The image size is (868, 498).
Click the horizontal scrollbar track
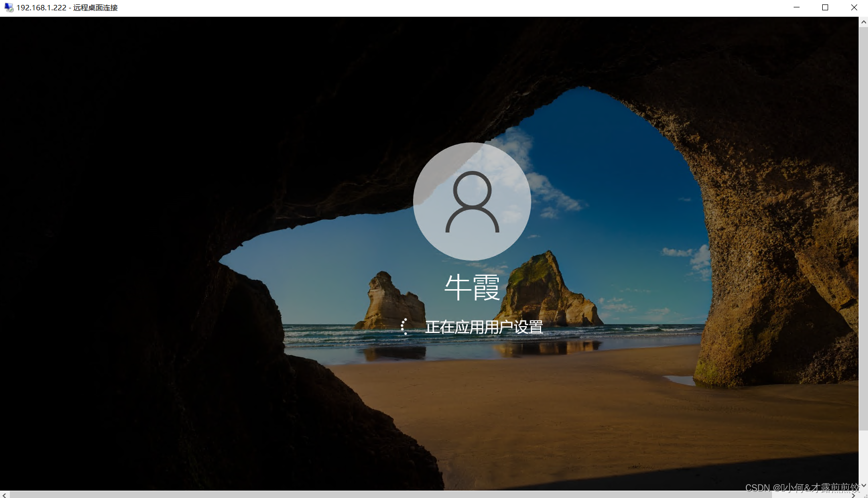click(x=429, y=495)
